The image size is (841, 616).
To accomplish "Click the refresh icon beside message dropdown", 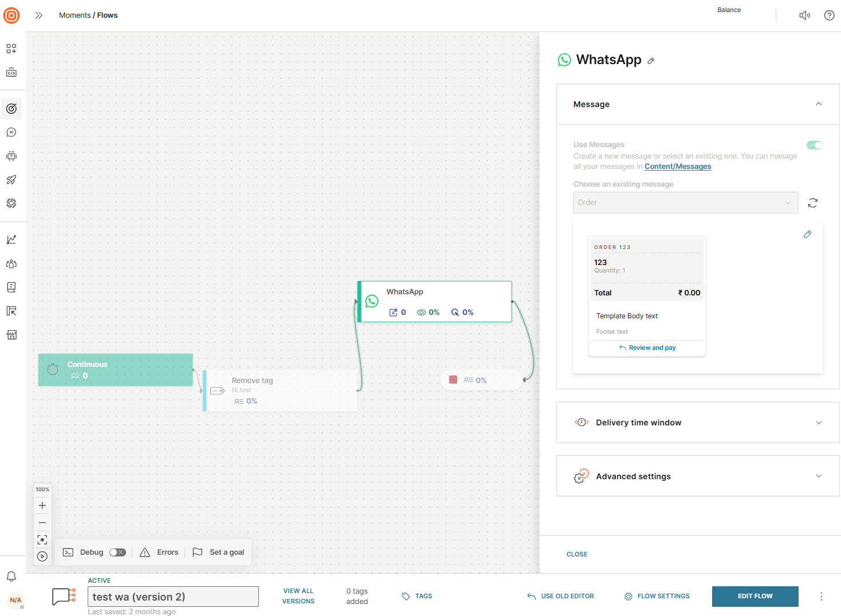I will tap(812, 203).
